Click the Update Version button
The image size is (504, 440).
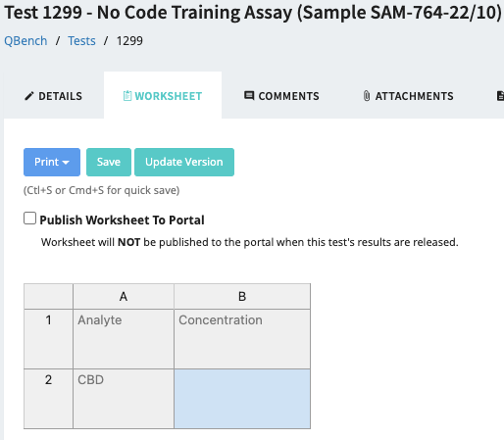click(184, 162)
